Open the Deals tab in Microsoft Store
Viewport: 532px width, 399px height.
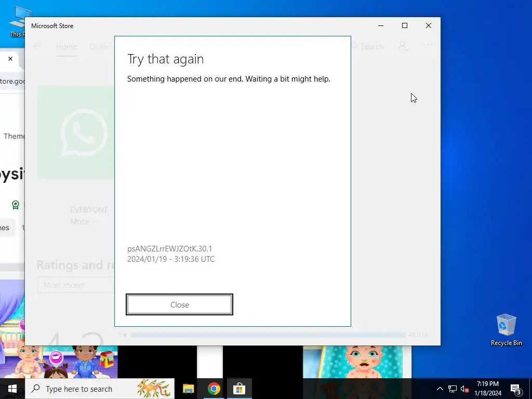point(99,46)
